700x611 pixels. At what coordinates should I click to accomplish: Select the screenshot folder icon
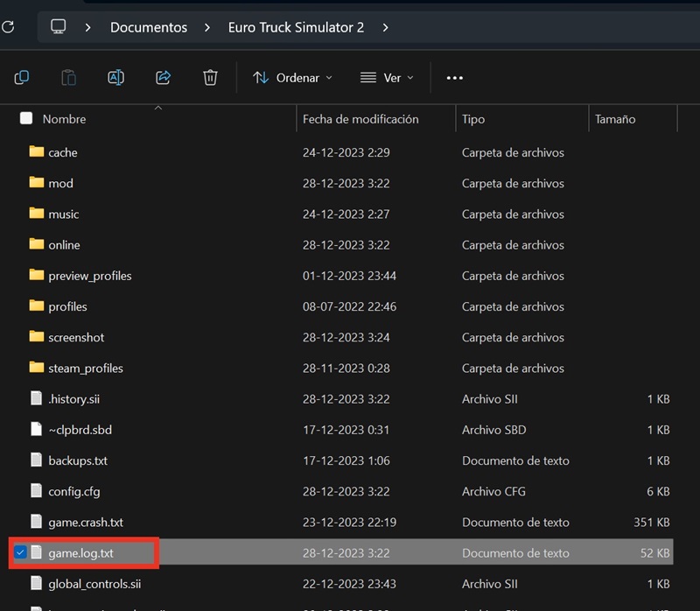click(37, 336)
